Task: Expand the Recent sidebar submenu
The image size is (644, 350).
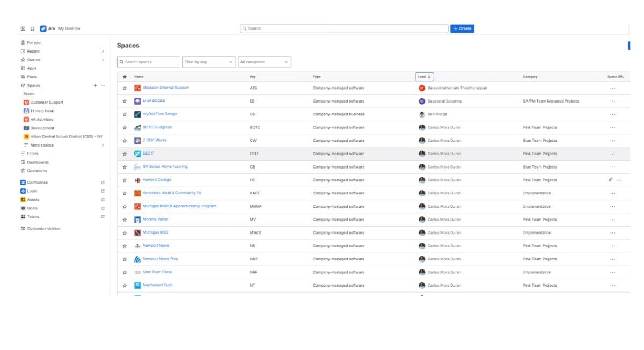Action: pyautogui.click(x=103, y=51)
